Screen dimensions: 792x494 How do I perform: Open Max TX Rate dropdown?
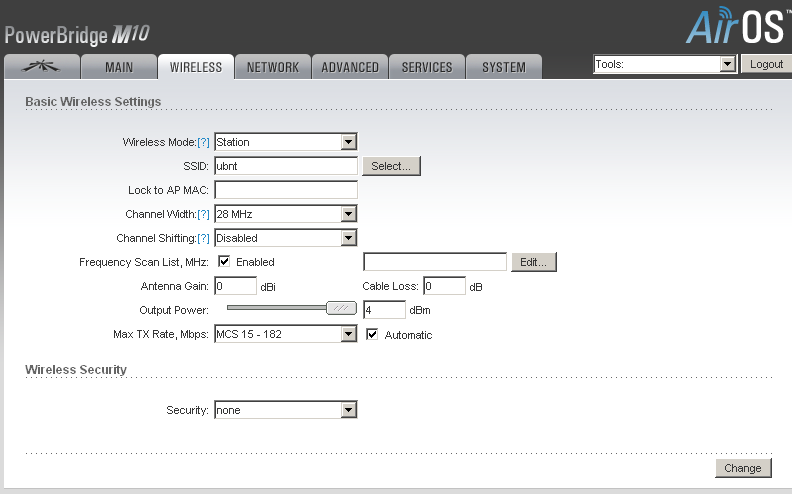point(286,334)
